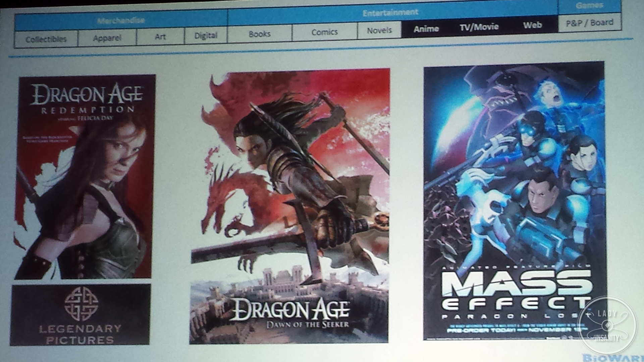Open the TV/Movie tab
The height and width of the screenshot is (362, 644).
click(x=479, y=27)
